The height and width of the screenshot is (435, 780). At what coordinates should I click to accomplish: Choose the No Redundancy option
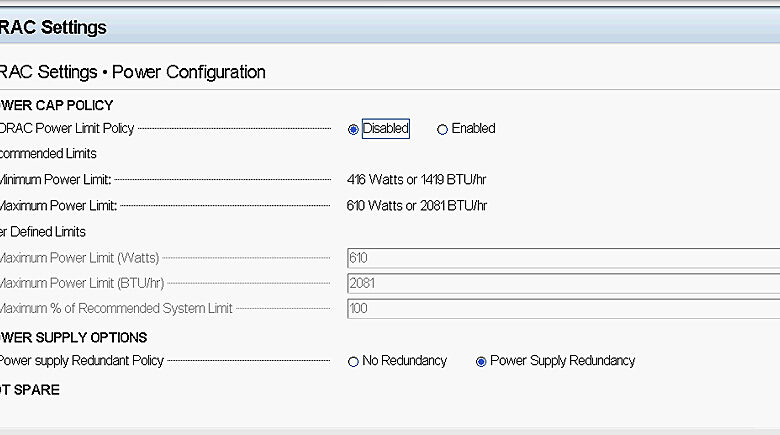pyautogui.click(x=353, y=362)
